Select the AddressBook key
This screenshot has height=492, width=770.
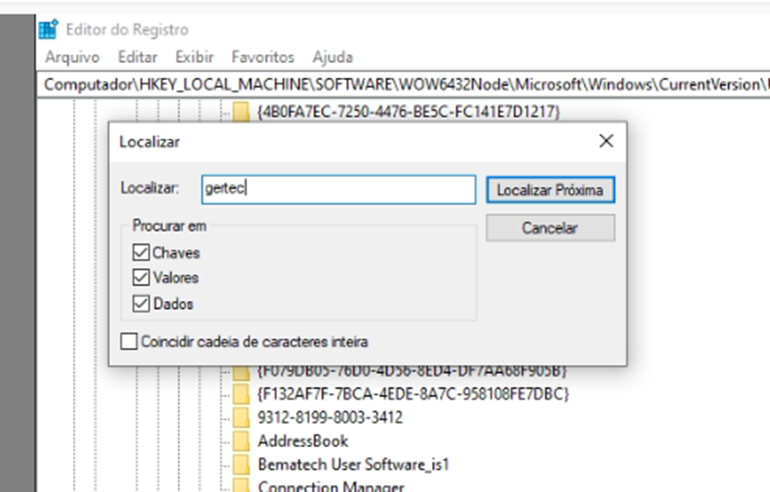point(303,441)
